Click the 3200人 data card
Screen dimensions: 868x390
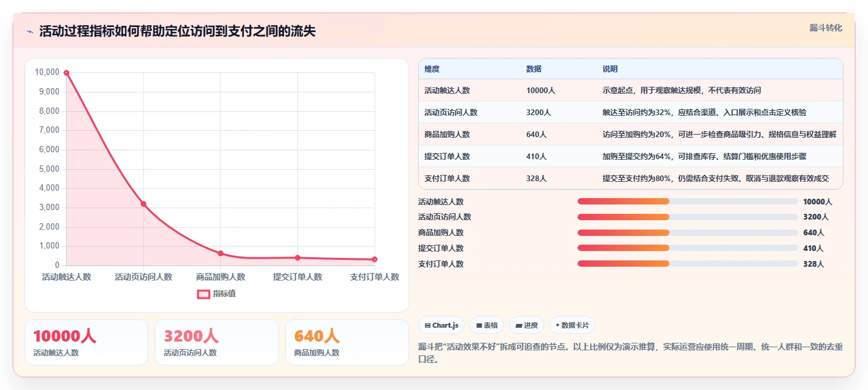(216, 342)
